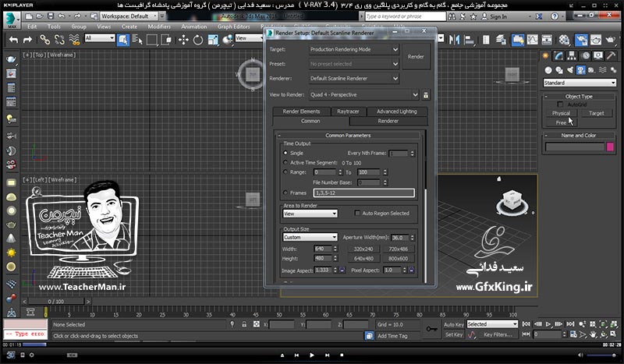Click the Mirror tool icon
Image resolution: width=624 pixels, height=364 pixels.
point(454,40)
